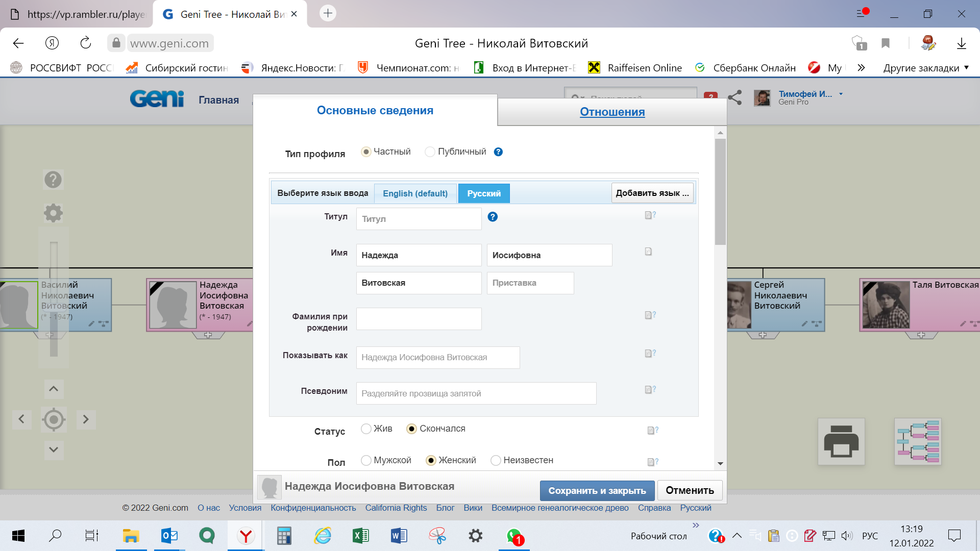Click Сохранить и закрыть button

coord(597,490)
